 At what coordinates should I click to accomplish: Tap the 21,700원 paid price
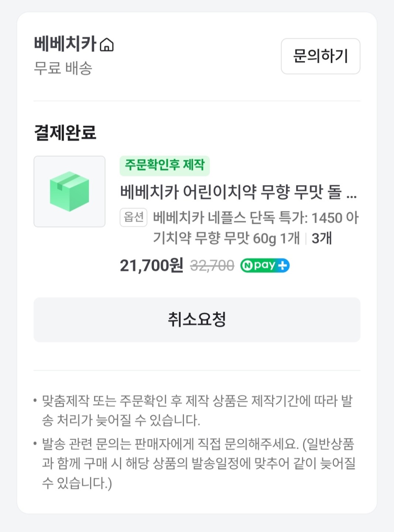[x=151, y=265]
